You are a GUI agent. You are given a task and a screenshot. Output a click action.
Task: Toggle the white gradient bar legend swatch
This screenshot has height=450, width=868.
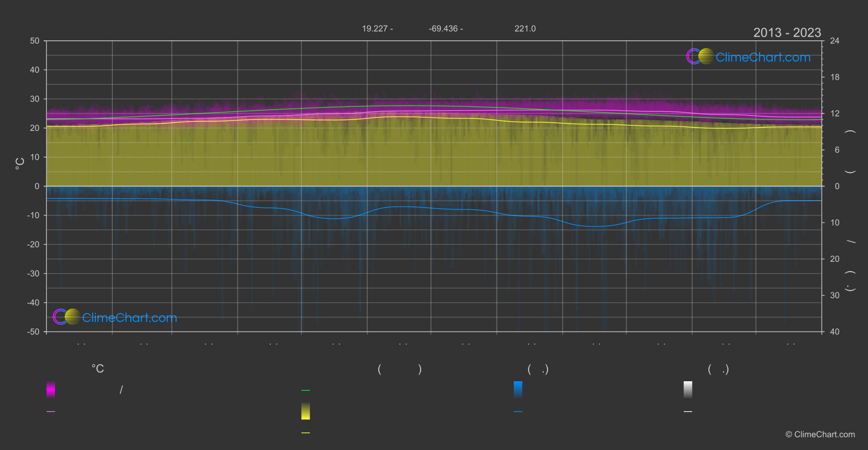click(688, 389)
